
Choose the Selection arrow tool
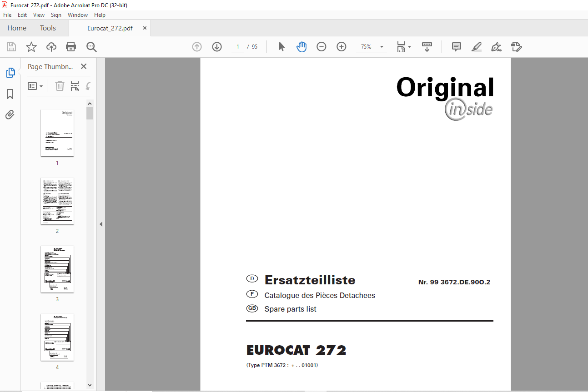pyautogui.click(x=281, y=47)
